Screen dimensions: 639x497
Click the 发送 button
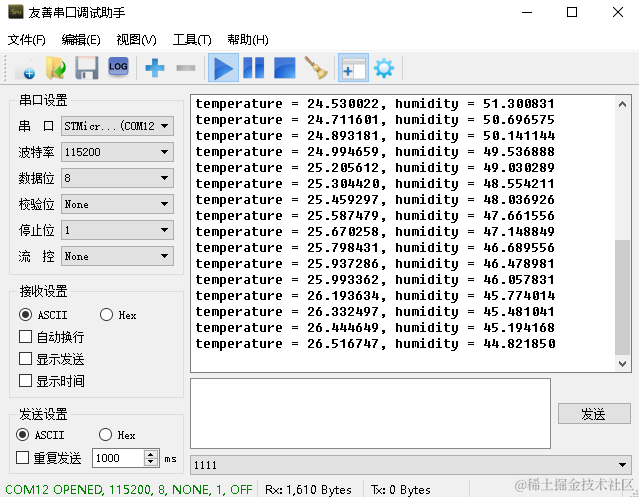click(x=594, y=414)
